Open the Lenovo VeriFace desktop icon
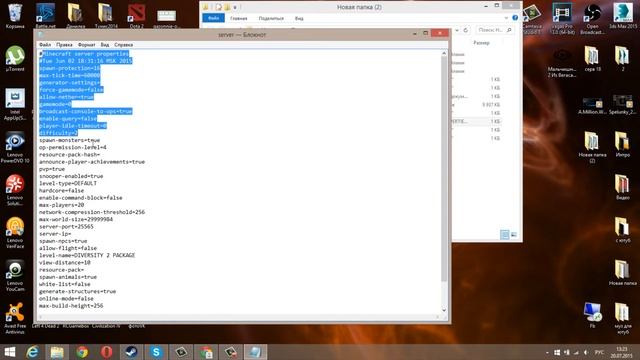The image size is (640, 360). coord(15,233)
